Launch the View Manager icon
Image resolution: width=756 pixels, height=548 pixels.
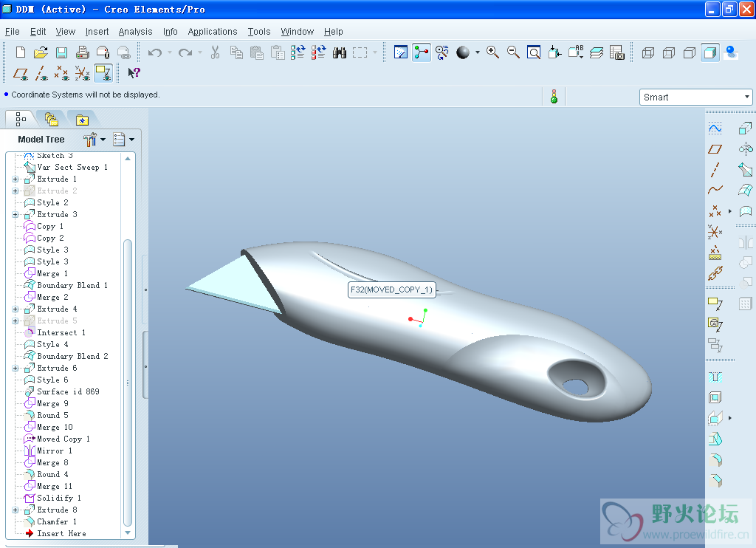(x=616, y=52)
